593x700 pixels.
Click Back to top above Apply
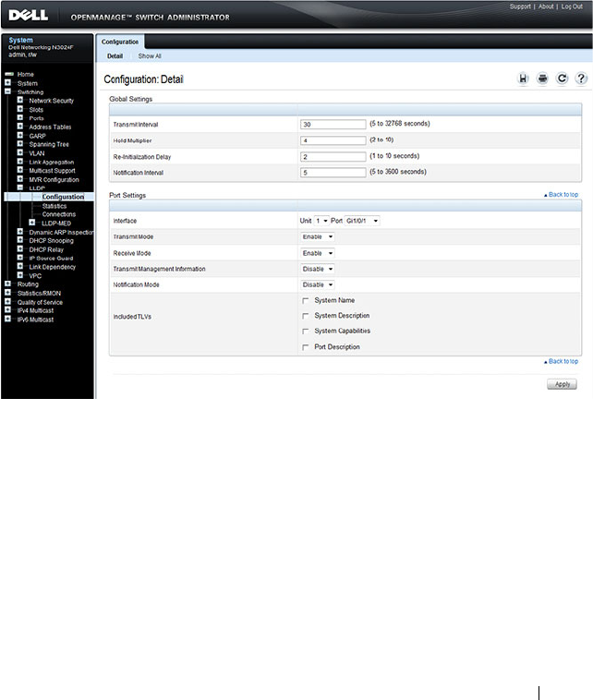tap(562, 361)
